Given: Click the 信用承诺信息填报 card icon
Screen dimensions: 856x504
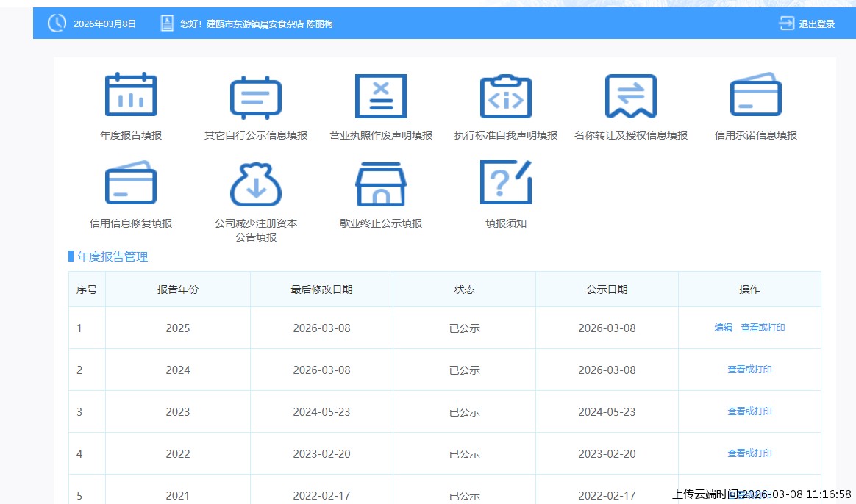Looking at the screenshot, I should pyautogui.click(x=755, y=96).
